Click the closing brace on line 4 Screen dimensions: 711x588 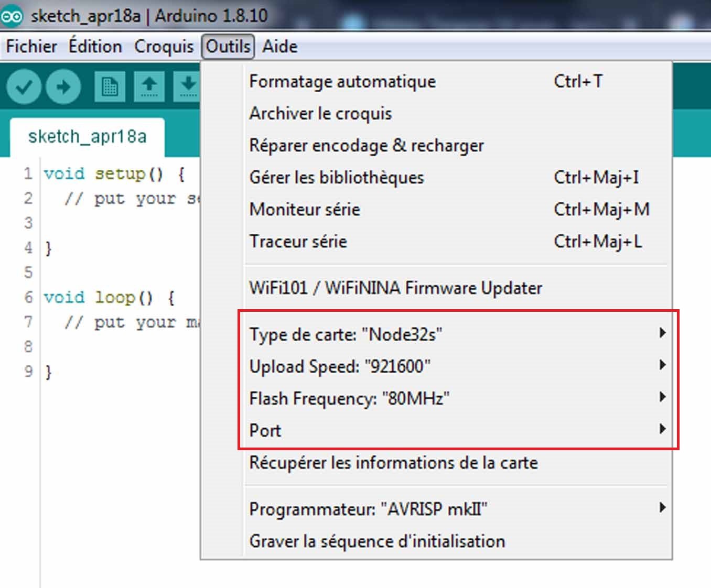pos(49,248)
